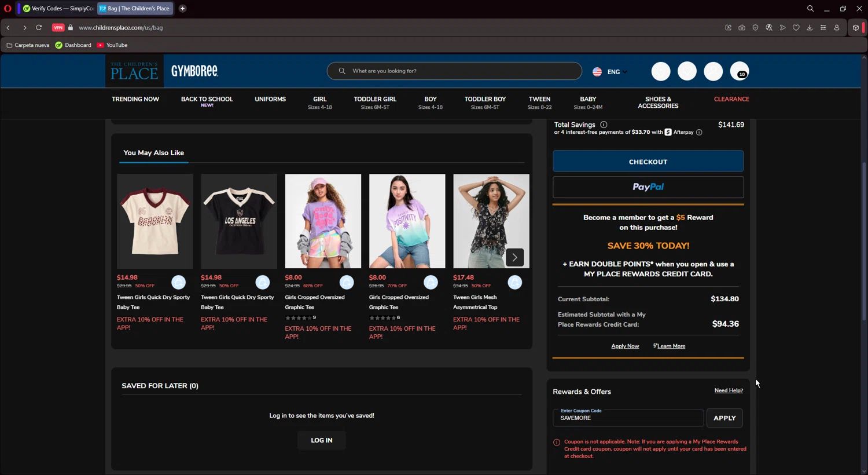Open Opera profile account icon
868x475 pixels.
tap(837, 27)
